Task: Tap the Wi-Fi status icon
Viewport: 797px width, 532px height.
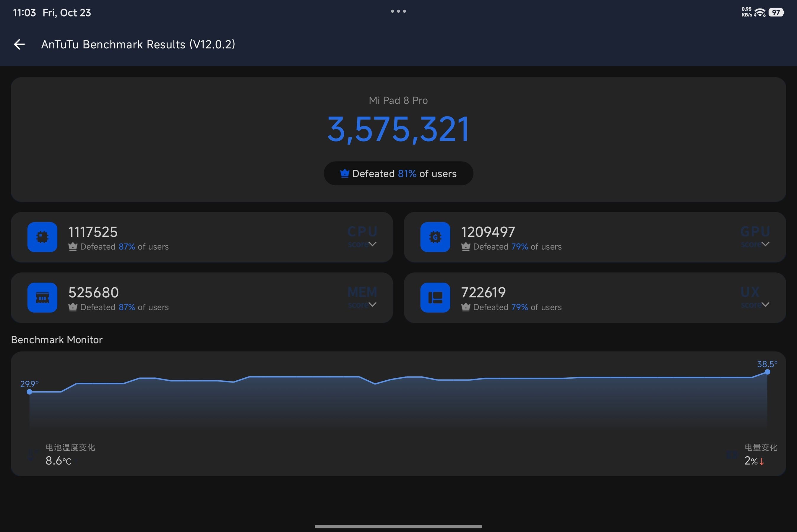Action: click(761, 12)
